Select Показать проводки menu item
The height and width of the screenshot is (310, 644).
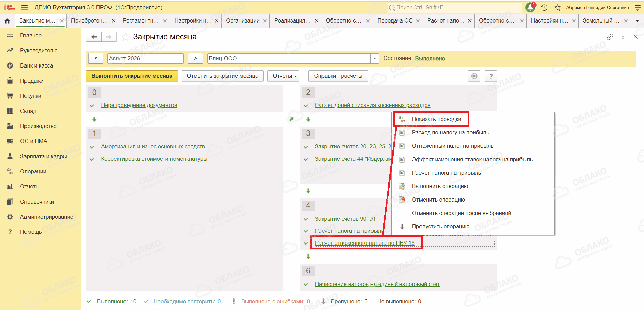437,119
